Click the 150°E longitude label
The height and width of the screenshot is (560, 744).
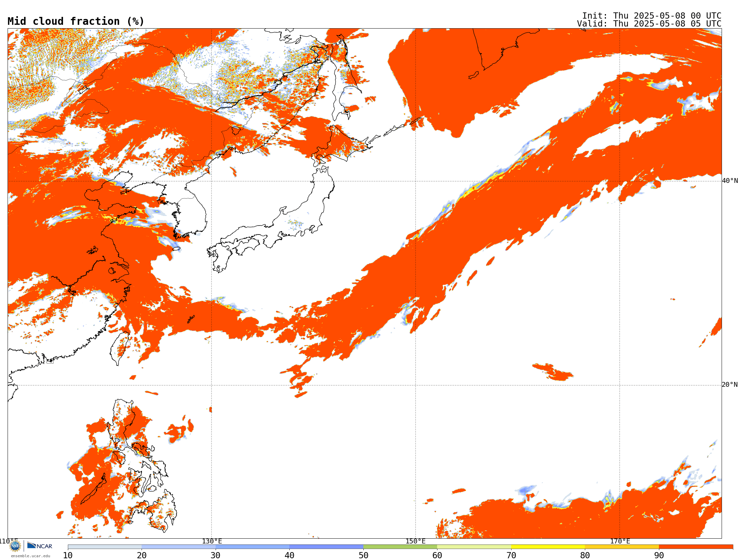[x=416, y=541]
